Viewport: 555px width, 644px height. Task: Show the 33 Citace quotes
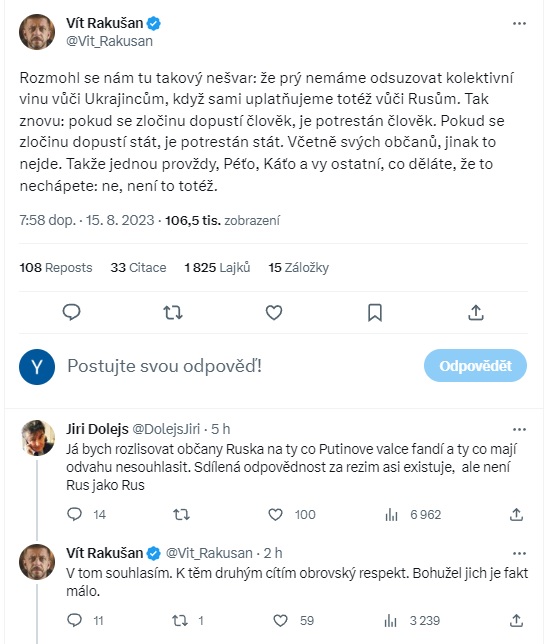coord(138,268)
